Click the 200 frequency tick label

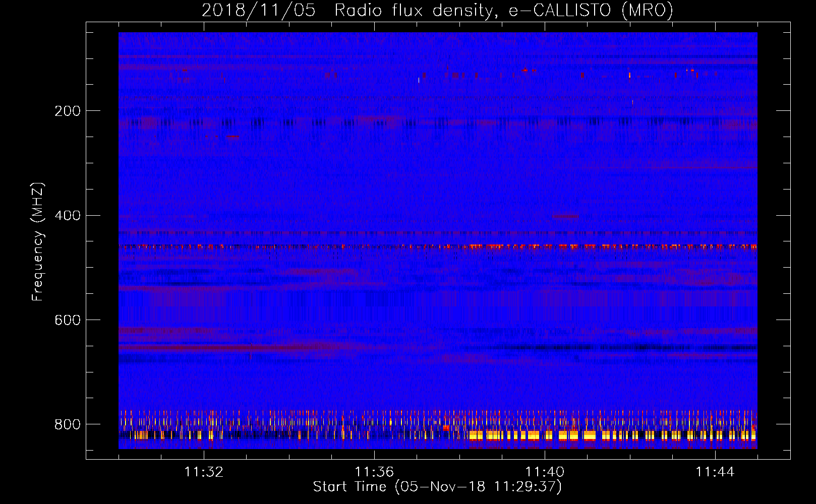tap(68, 111)
